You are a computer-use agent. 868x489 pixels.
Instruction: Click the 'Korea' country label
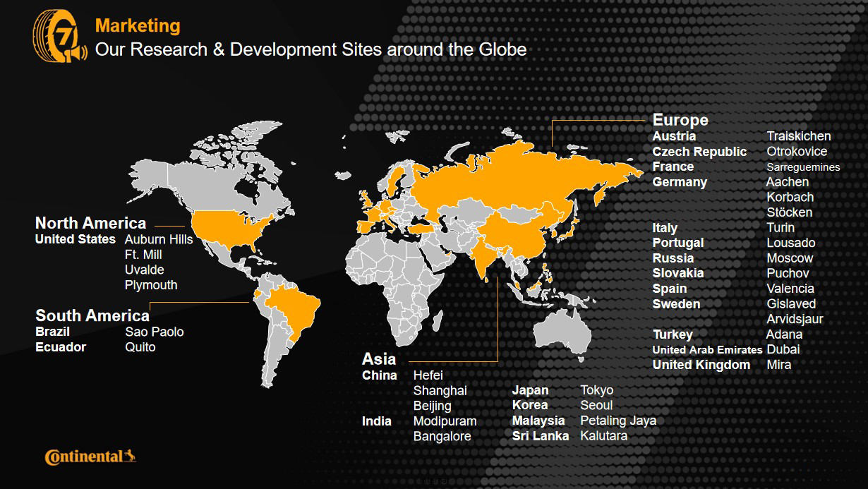(x=530, y=406)
